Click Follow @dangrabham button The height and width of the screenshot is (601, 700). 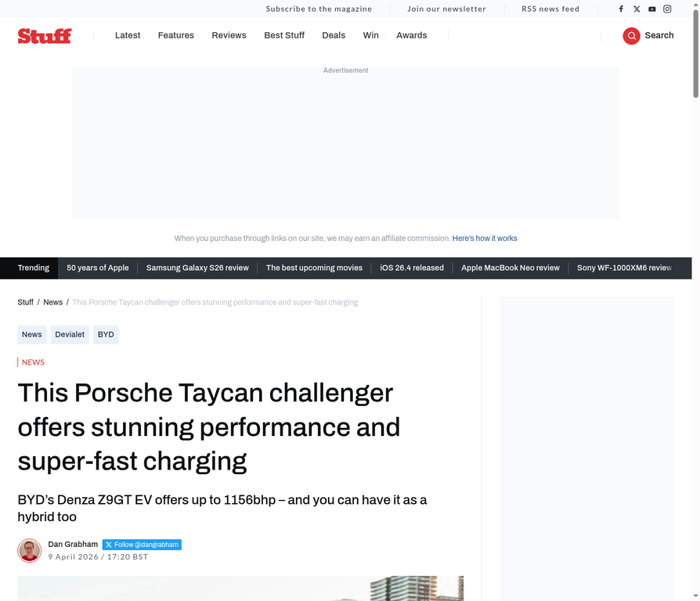[142, 545]
